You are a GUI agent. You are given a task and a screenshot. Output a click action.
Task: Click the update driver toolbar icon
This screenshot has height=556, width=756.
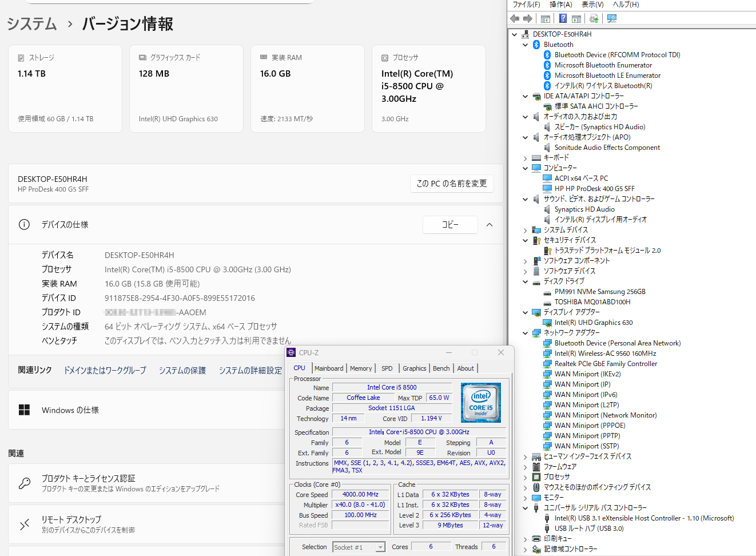594,19
